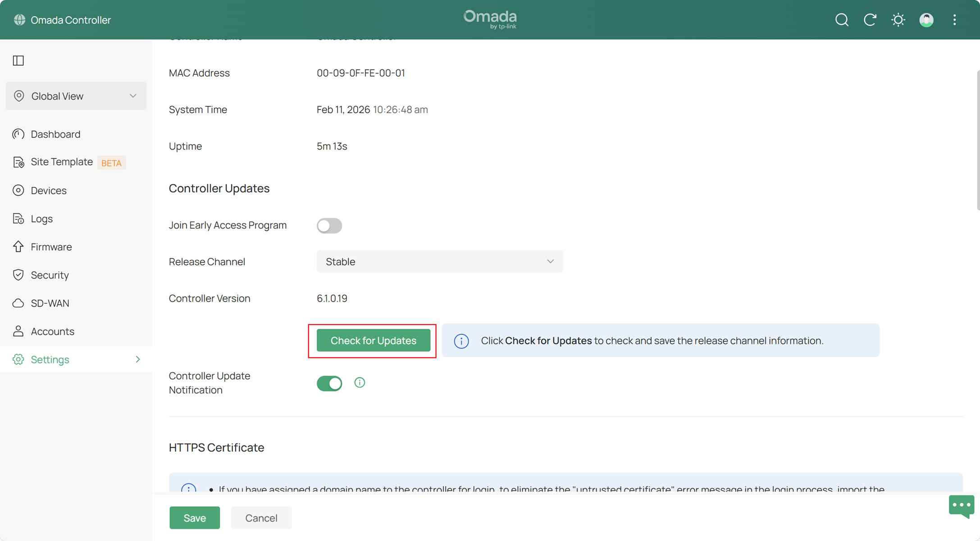
Task: Open the Release Channel Stable dropdown
Action: 439,261
